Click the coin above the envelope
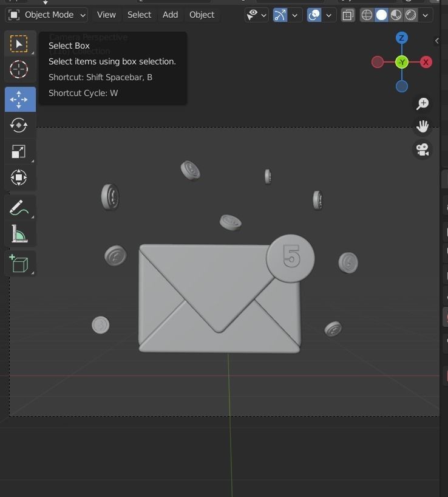Viewport: 448px width, 497px height. [x=231, y=222]
